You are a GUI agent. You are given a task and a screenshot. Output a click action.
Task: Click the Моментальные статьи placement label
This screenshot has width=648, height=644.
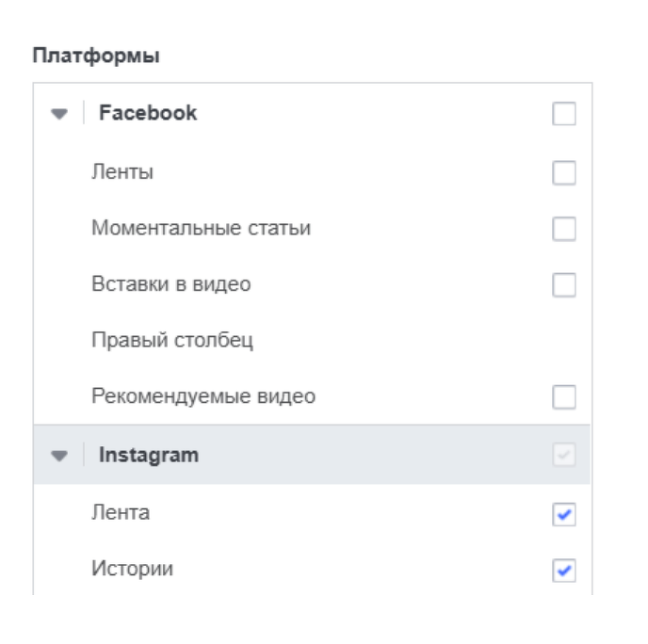click(x=201, y=228)
